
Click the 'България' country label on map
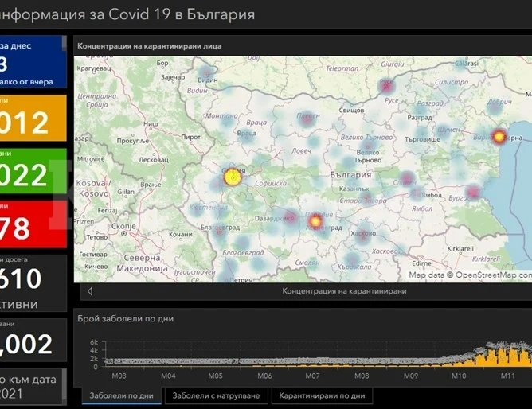click(350, 175)
